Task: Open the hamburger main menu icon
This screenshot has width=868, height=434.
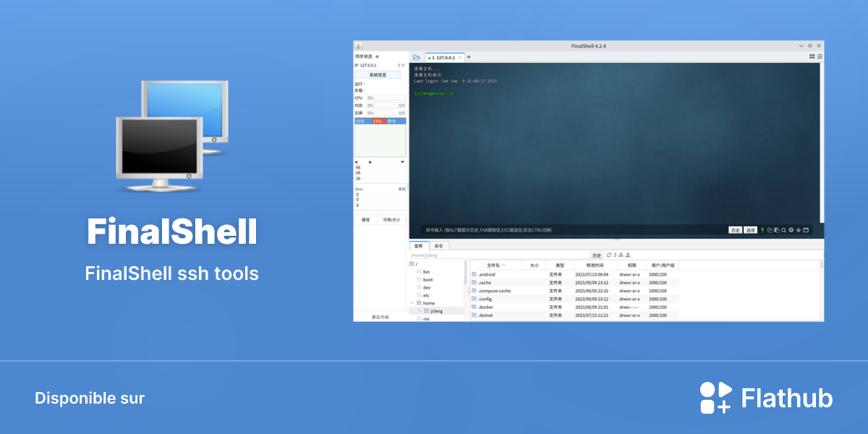Action: click(820, 56)
